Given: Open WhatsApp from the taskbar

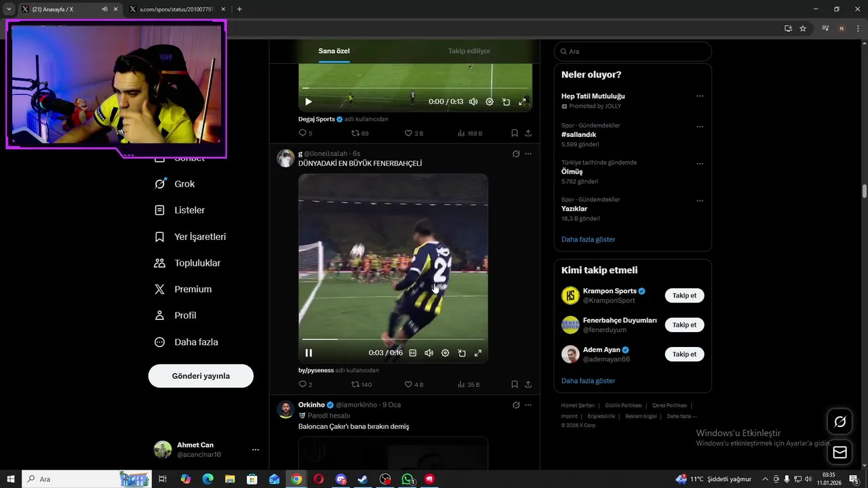Looking at the screenshot, I should click(408, 479).
